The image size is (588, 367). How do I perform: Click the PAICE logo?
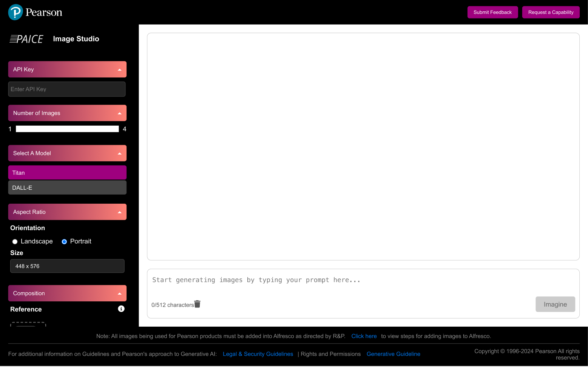pyautogui.click(x=26, y=39)
